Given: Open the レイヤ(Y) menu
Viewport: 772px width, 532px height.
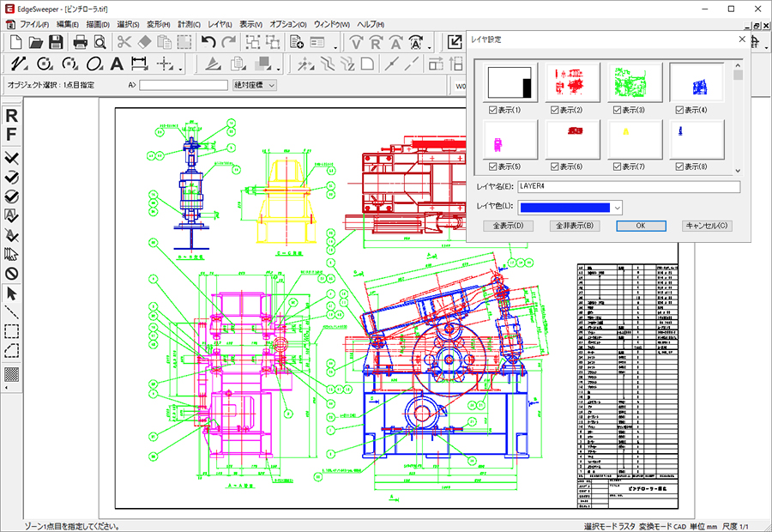Looking at the screenshot, I should 221,23.
